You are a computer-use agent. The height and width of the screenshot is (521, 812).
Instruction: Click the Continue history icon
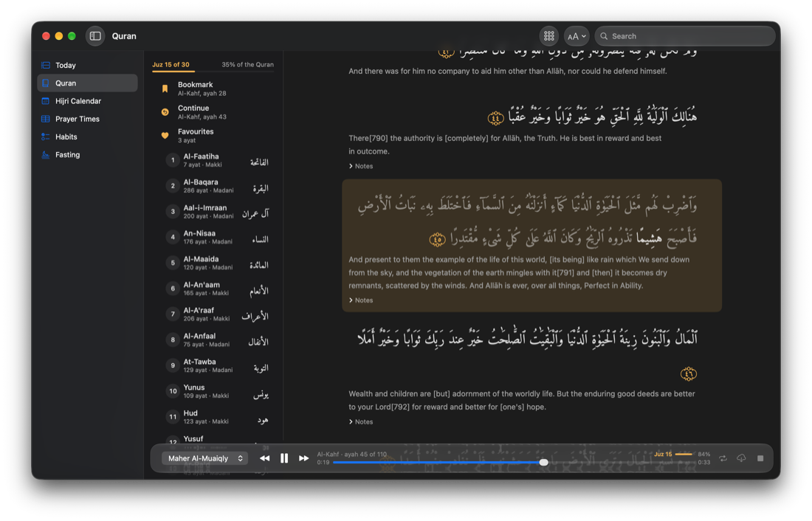[x=165, y=112]
